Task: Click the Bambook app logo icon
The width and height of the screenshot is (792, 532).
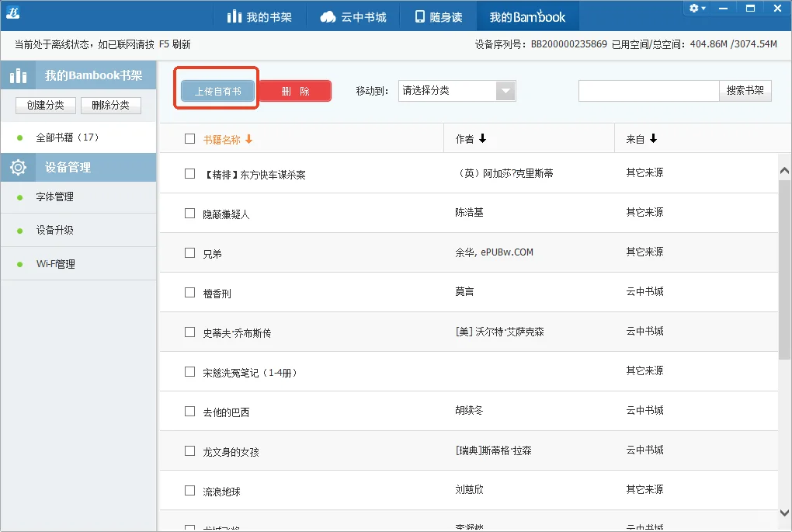Action: [12, 12]
